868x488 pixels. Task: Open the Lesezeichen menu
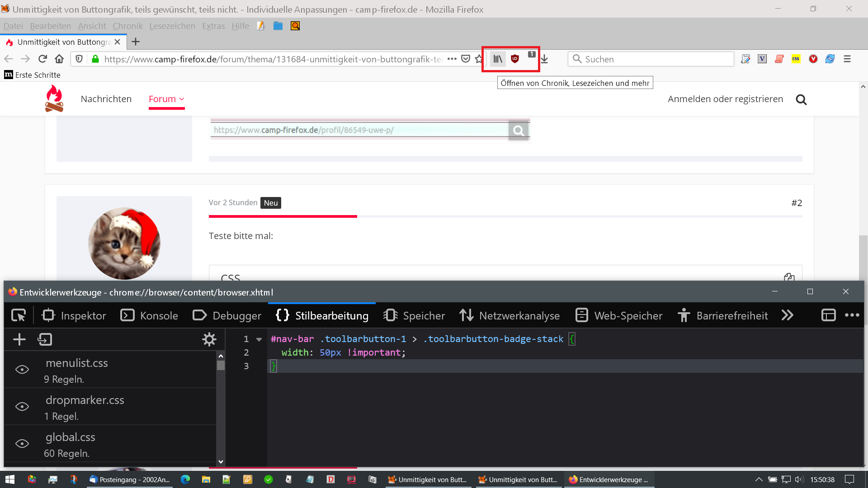point(172,26)
